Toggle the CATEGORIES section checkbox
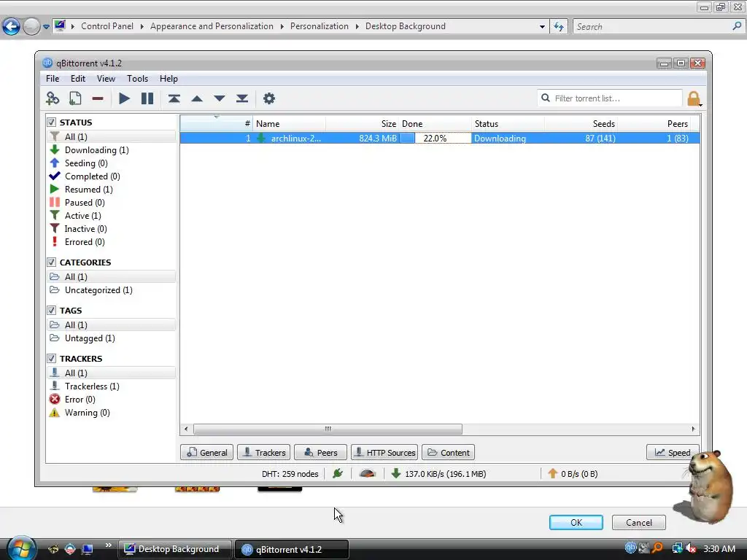The width and height of the screenshot is (747, 560). [52, 262]
